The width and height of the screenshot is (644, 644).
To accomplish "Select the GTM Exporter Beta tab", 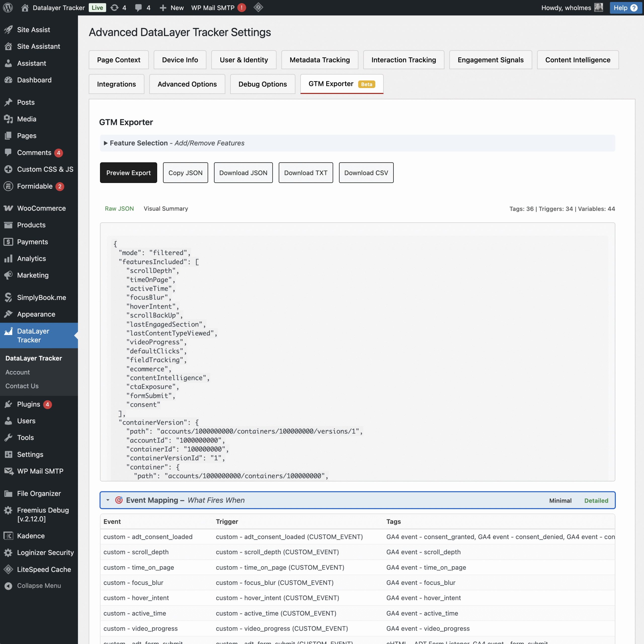I will coord(342,84).
